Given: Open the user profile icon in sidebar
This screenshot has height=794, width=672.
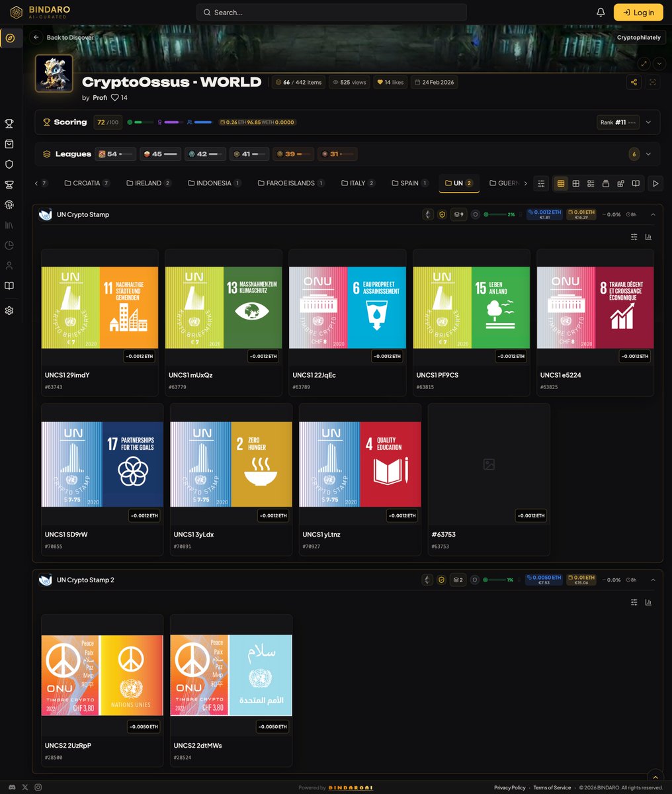Looking at the screenshot, I should tap(9, 265).
